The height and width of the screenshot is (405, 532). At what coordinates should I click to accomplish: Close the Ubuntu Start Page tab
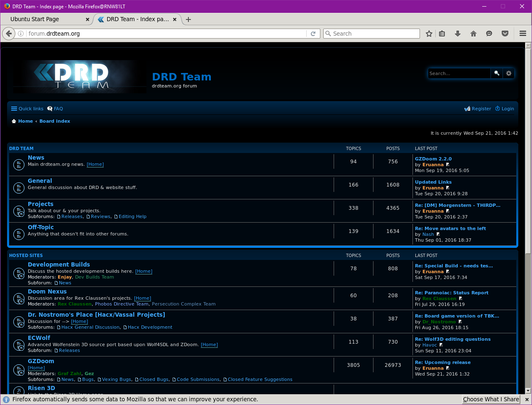[87, 19]
